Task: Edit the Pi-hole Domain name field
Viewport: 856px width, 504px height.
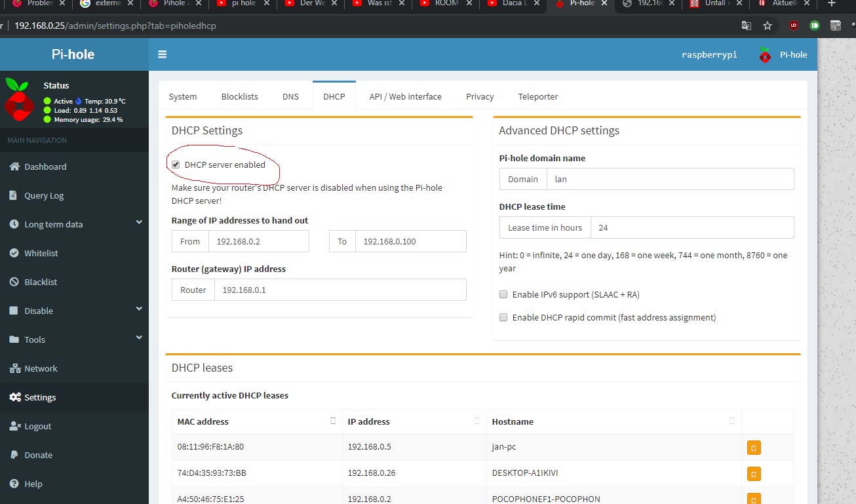Action: click(x=670, y=179)
